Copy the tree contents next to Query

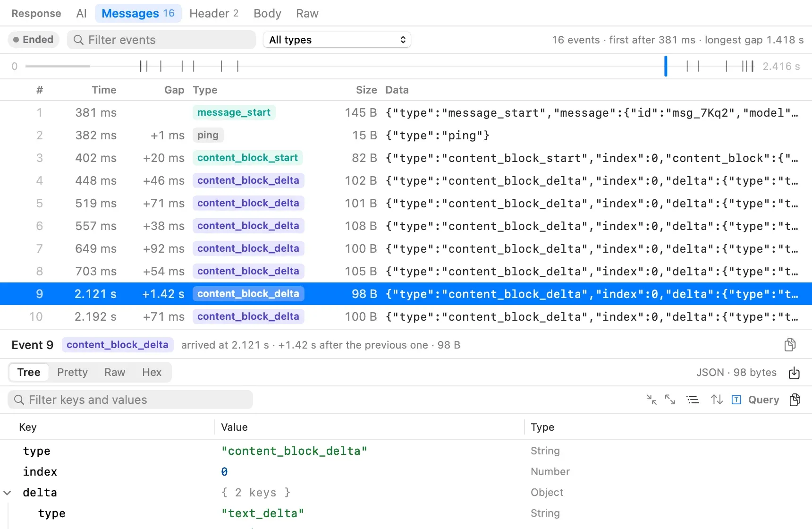(795, 400)
